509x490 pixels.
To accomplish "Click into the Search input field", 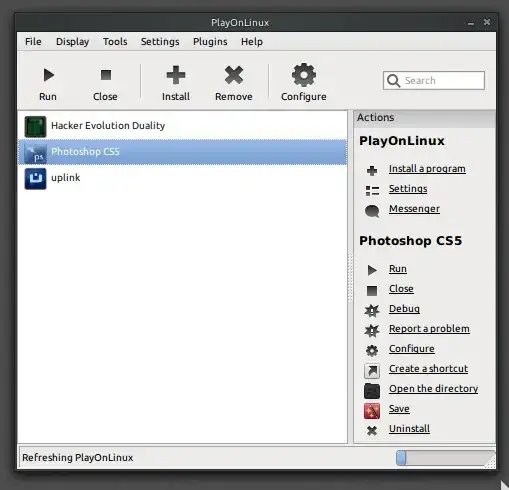I will pos(434,80).
